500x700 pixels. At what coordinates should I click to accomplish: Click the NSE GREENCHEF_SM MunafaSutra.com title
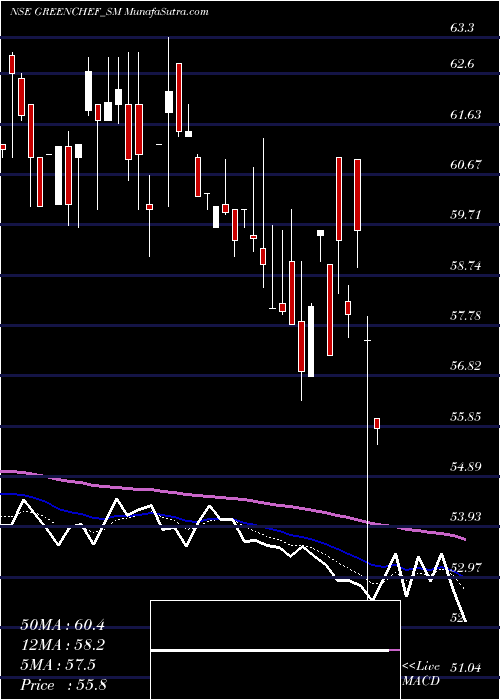tap(109, 12)
